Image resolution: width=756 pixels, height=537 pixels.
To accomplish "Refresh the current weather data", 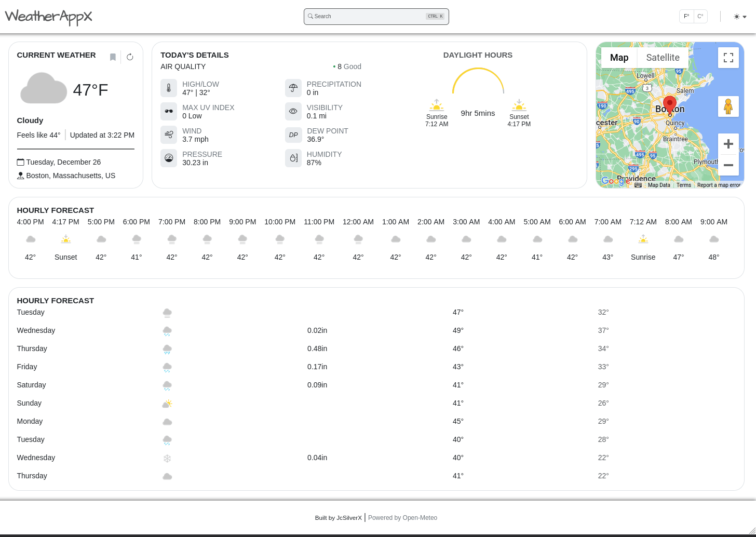I will (130, 57).
